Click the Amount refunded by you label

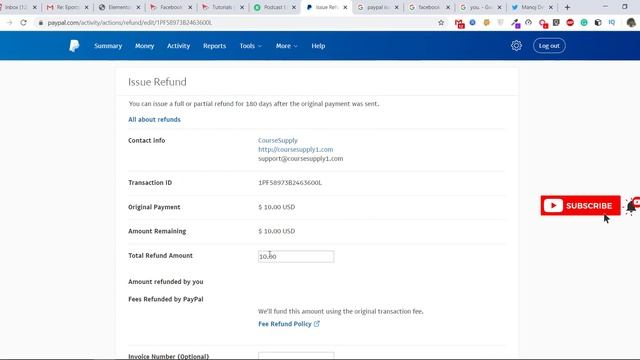(166, 282)
